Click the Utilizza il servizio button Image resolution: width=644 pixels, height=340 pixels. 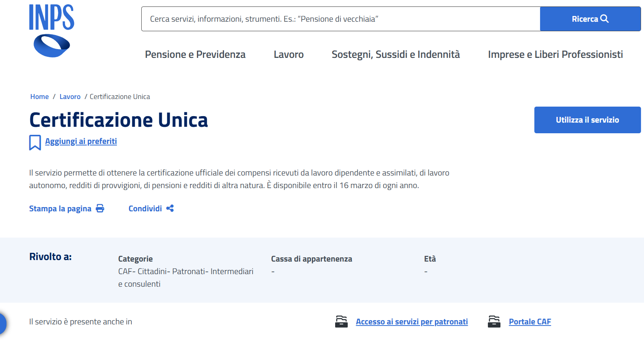587,120
